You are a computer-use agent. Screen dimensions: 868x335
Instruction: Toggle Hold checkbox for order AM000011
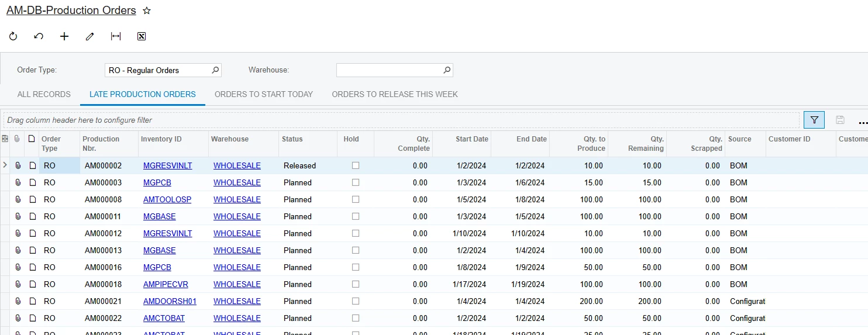click(x=356, y=216)
